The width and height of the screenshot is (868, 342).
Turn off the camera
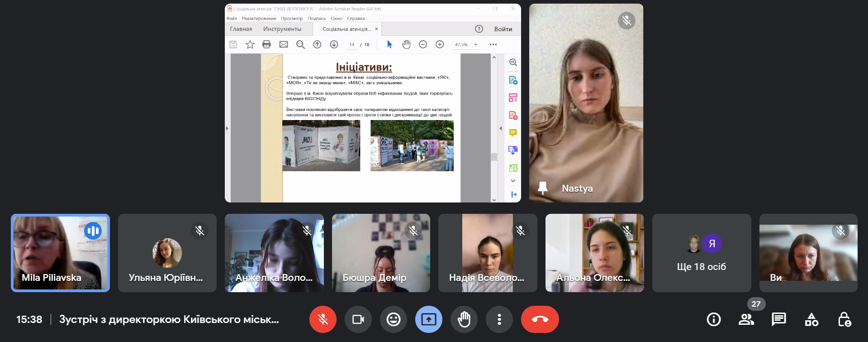click(358, 319)
